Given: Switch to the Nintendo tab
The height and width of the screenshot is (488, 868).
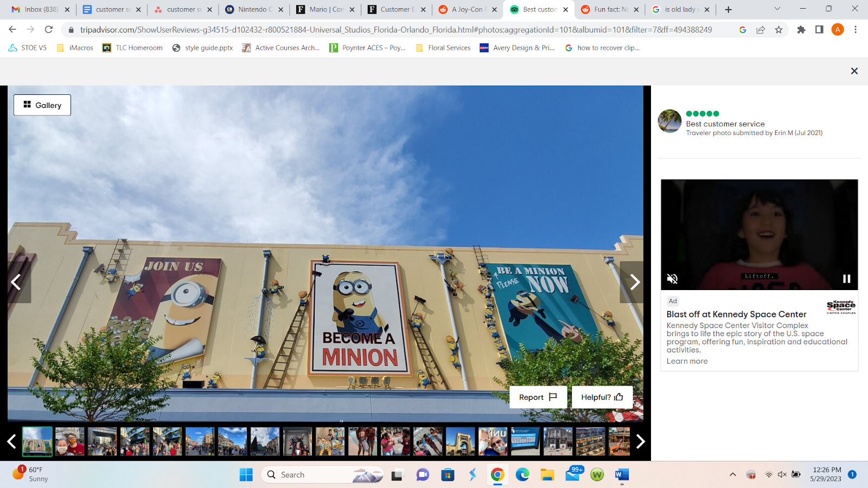Looking at the screenshot, I should 254,9.
